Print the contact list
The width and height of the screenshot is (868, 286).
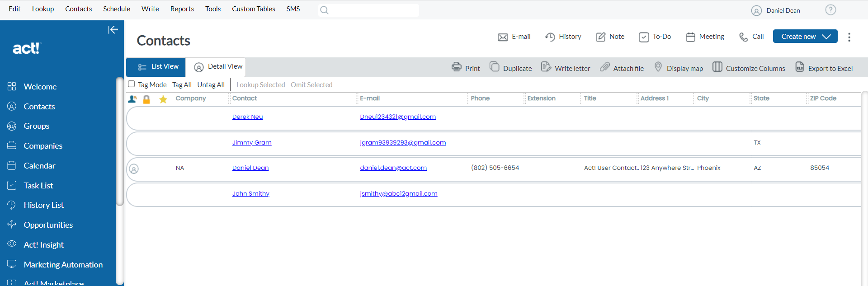point(466,68)
